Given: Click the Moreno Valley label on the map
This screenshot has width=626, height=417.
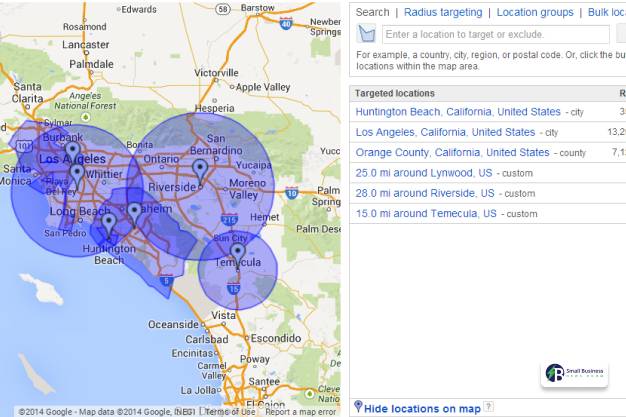Looking at the screenshot, I should coord(247,189).
